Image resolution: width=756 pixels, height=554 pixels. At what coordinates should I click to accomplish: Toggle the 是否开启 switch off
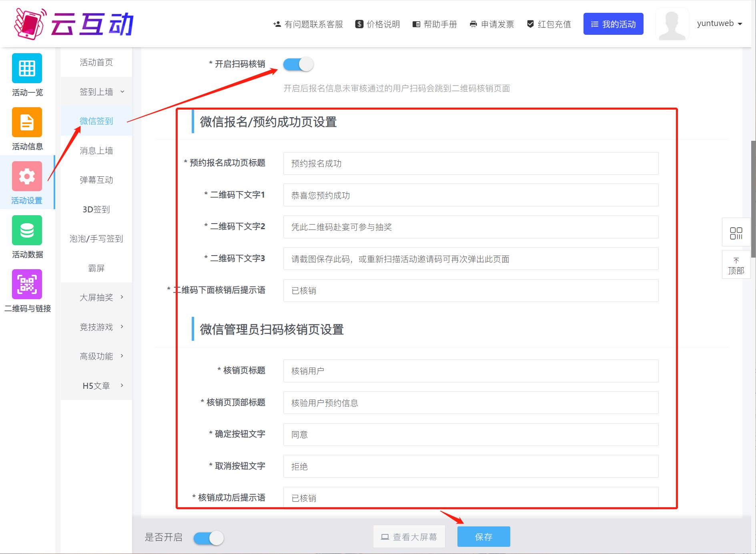point(209,538)
